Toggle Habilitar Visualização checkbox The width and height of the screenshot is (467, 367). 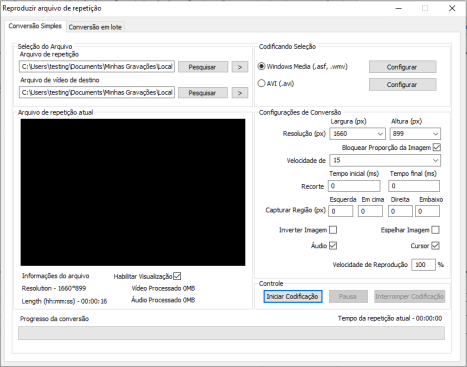[177, 276]
